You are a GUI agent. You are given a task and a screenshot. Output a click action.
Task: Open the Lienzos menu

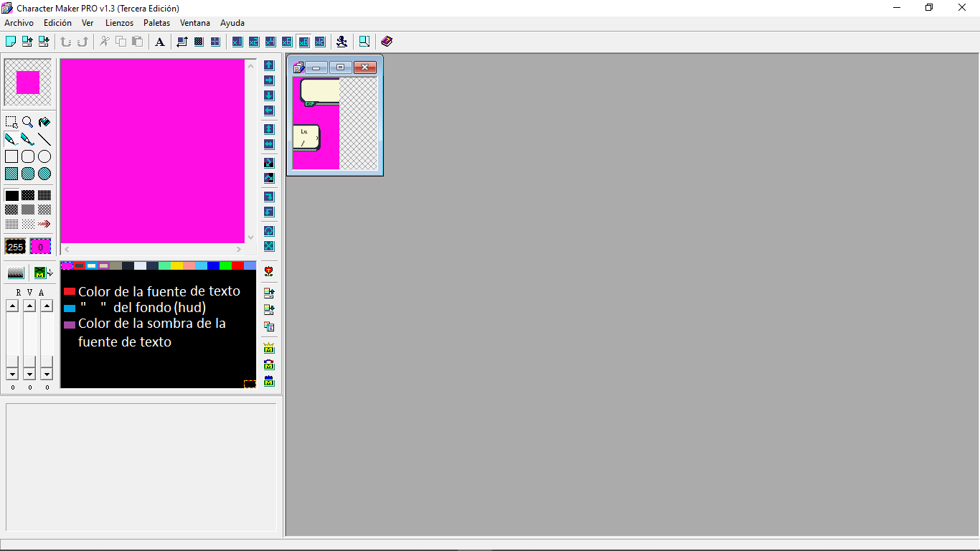point(119,23)
